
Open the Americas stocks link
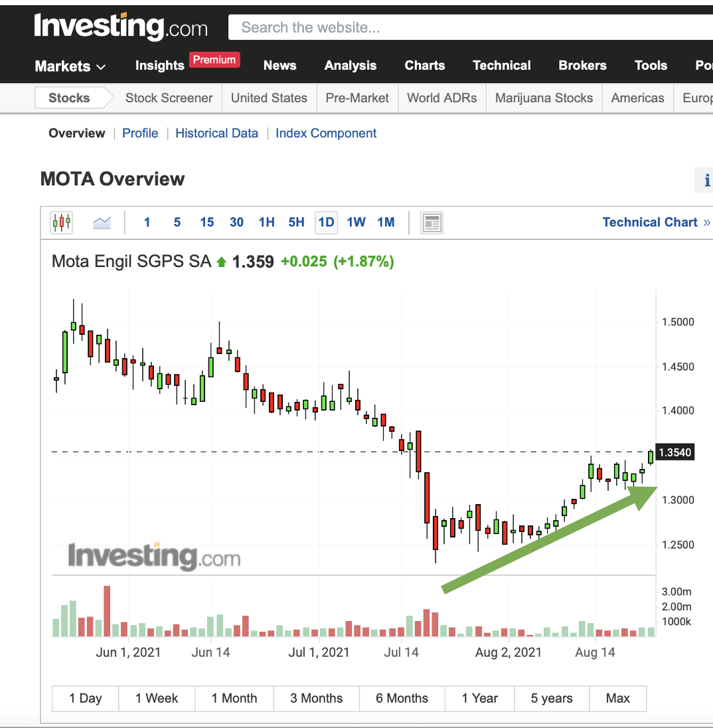point(637,98)
